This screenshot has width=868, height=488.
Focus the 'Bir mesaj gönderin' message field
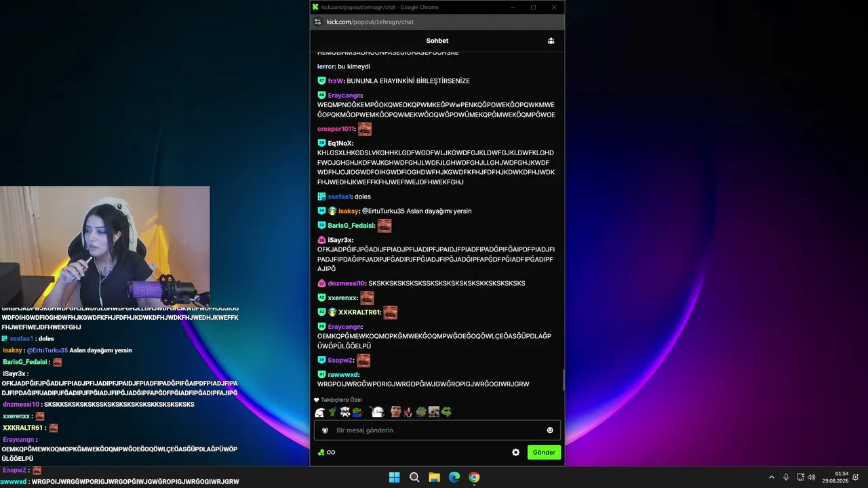[x=437, y=430]
